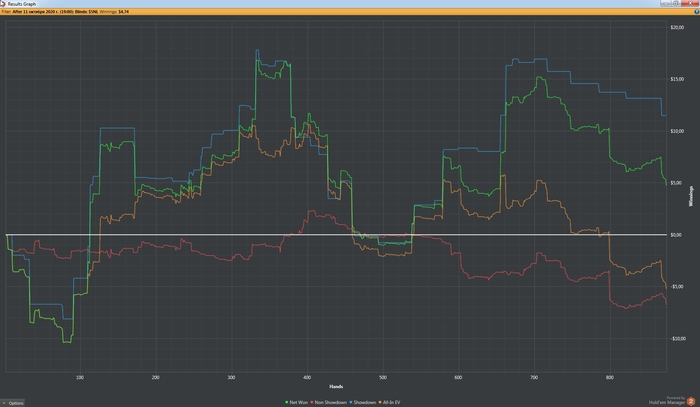Click the -$10,00 axis label

click(677, 338)
